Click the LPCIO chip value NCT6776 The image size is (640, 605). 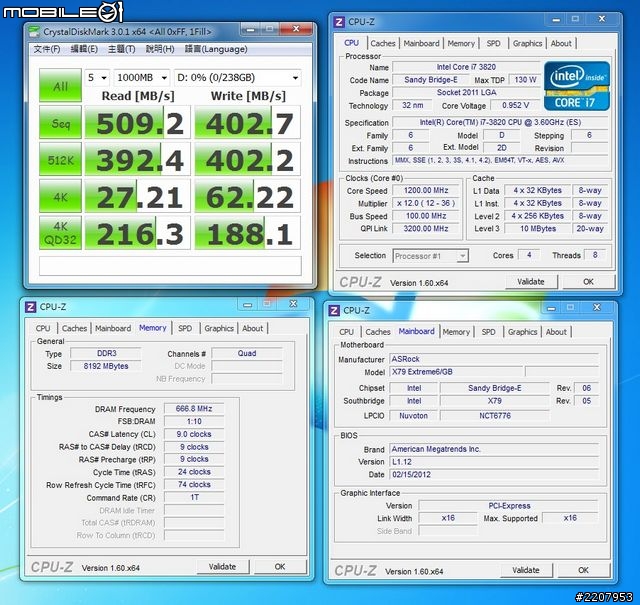[x=495, y=416]
